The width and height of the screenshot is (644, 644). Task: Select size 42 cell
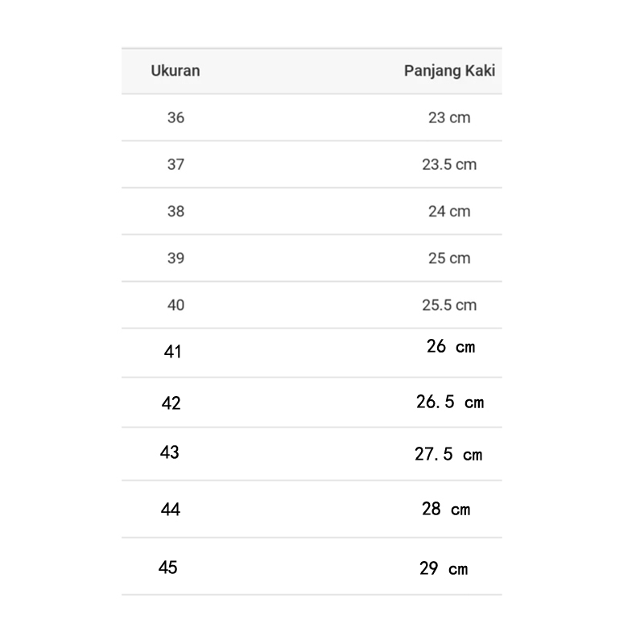click(x=171, y=402)
